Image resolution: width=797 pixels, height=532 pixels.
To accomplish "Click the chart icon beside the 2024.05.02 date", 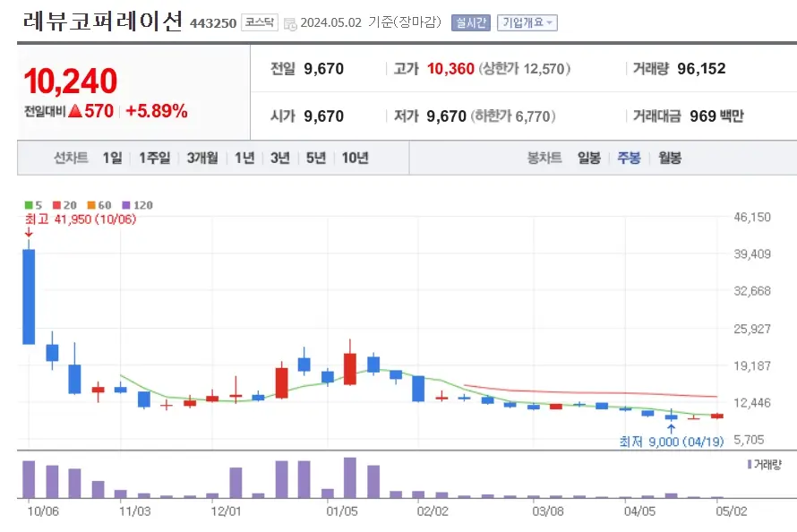I will [288, 23].
